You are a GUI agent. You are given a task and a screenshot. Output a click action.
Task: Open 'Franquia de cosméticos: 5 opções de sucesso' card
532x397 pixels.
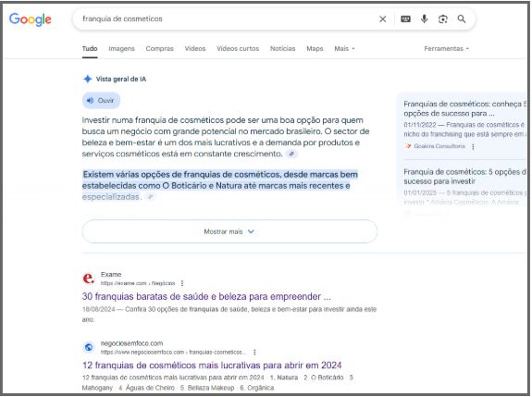point(464,177)
